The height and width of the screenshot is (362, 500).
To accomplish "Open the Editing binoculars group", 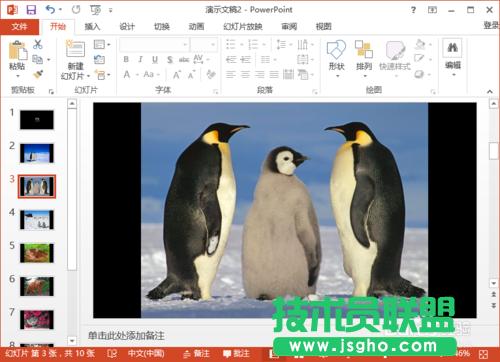I will [452, 57].
